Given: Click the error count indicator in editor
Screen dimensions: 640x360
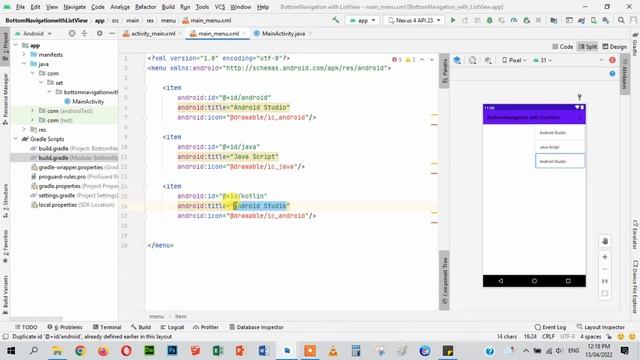Looking at the screenshot, I should click(x=397, y=60).
